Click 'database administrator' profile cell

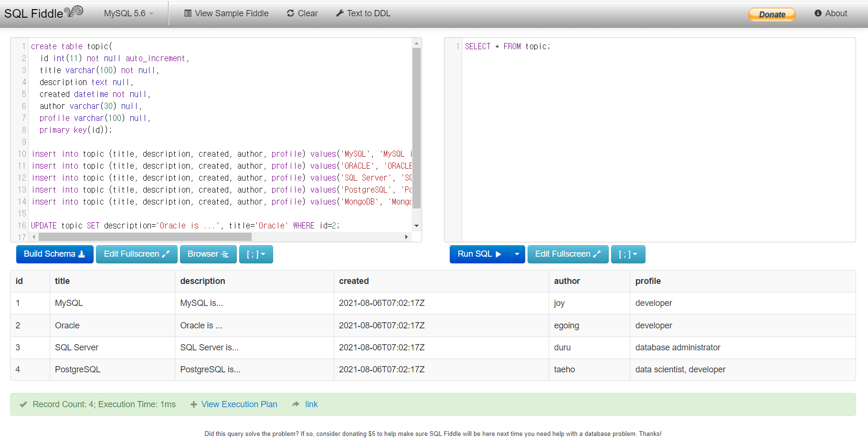pos(742,347)
